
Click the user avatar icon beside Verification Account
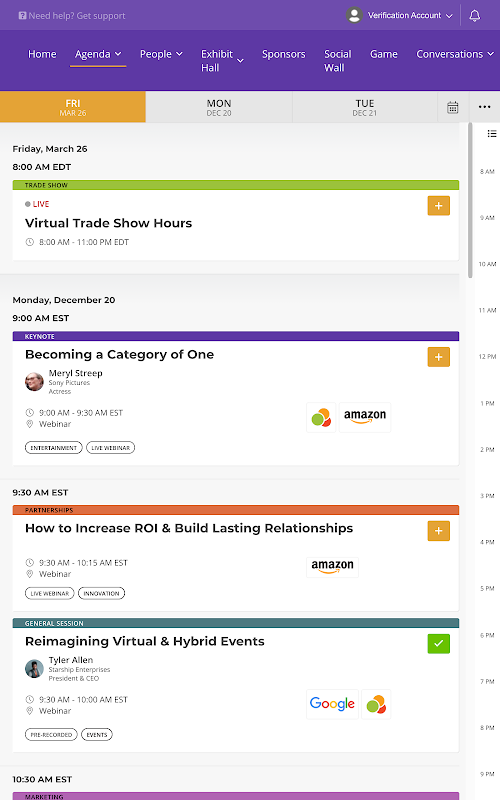(x=354, y=15)
